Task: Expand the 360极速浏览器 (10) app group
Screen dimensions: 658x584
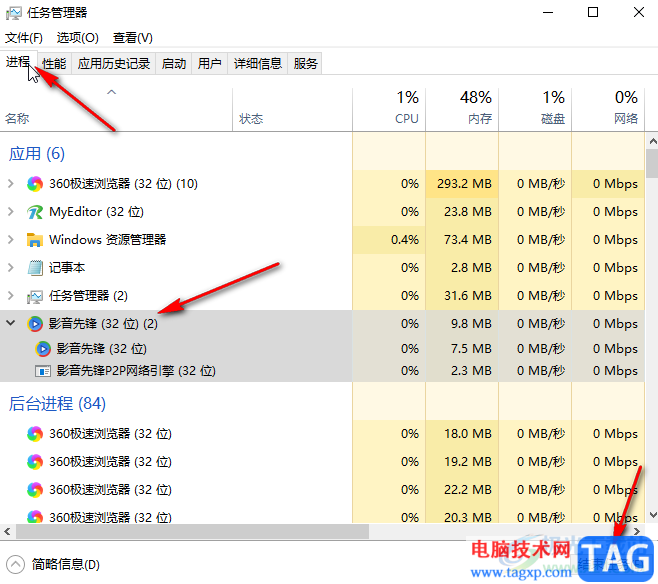Action: 10,184
